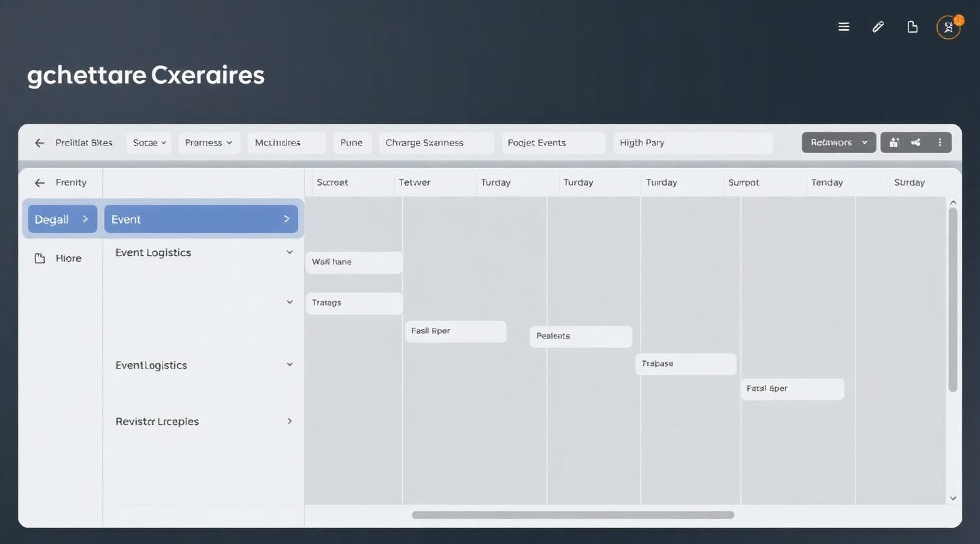Click the Sucreet column header
980x544 pixels.
(x=332, y=182)
